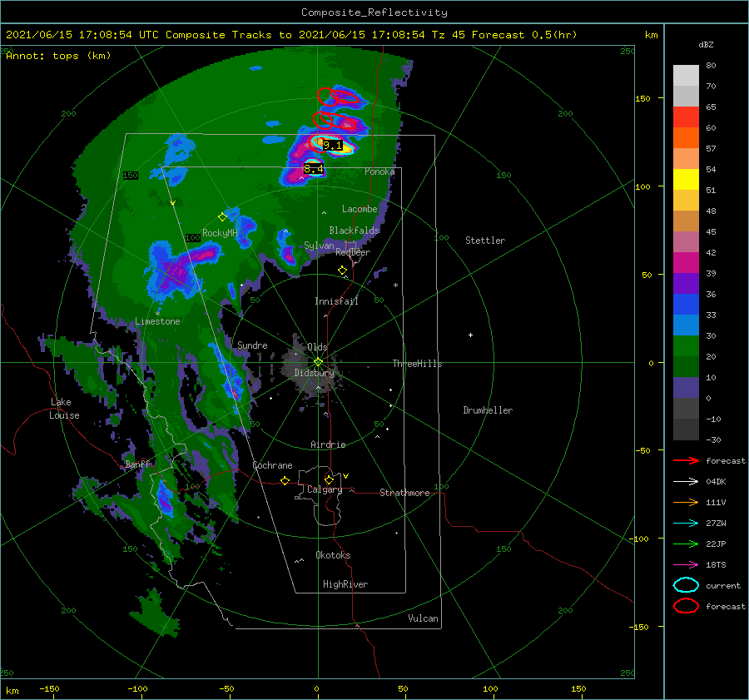Click the magenta 18TS arrow legend icon
749x700 pixels.
click(x=686, y=565)
